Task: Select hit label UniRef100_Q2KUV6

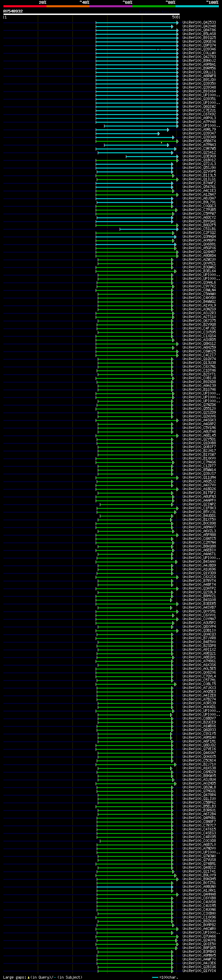Action: point(199,416)
